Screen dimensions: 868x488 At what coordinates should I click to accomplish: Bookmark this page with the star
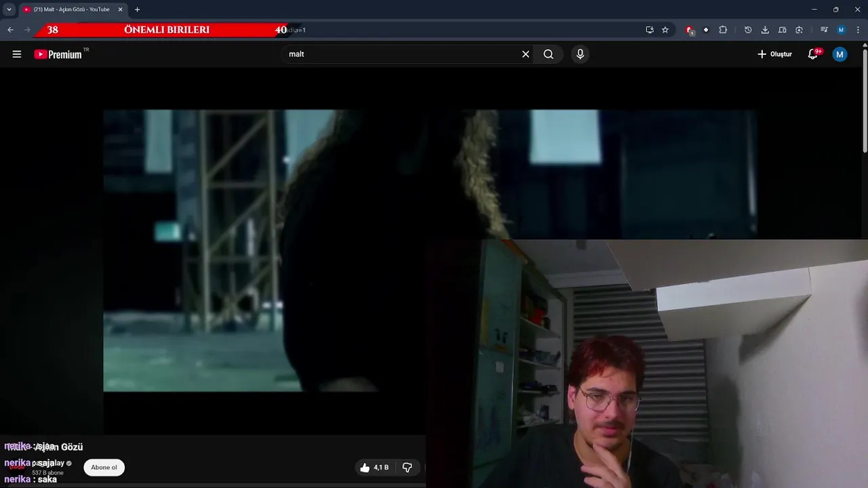[665, 30]
